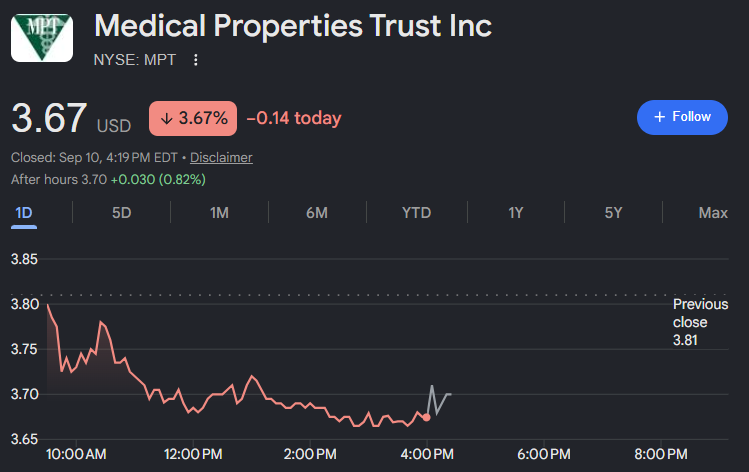
Task: Click the NYSE: MPT ticker text
Action: tap(135, 60)
